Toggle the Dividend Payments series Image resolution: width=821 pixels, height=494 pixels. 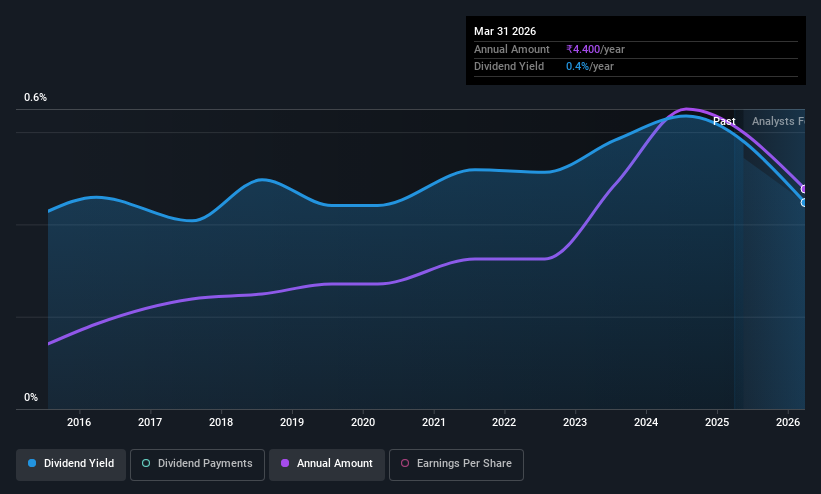pyautogui.click(x=197, y=464)
